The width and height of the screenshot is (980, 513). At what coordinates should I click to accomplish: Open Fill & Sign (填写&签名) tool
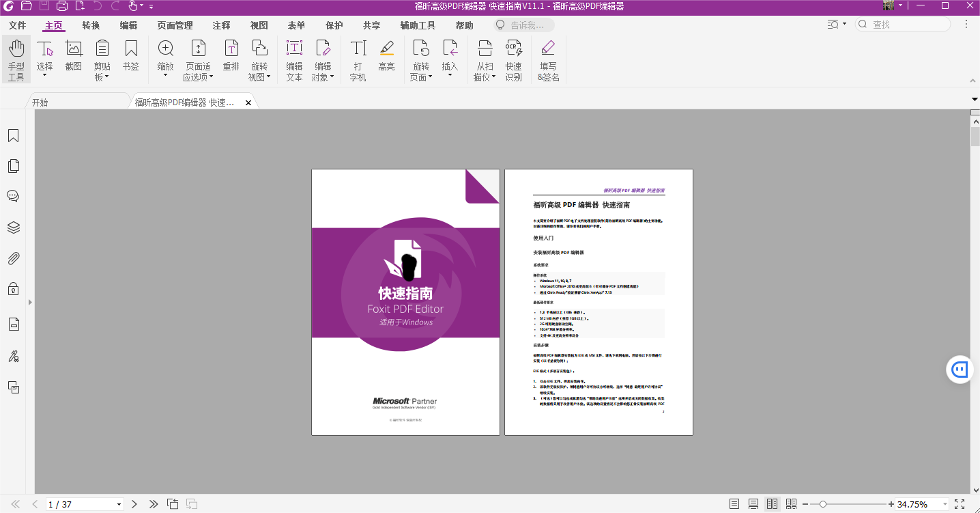pyautogui.click(x=548, y=59)
